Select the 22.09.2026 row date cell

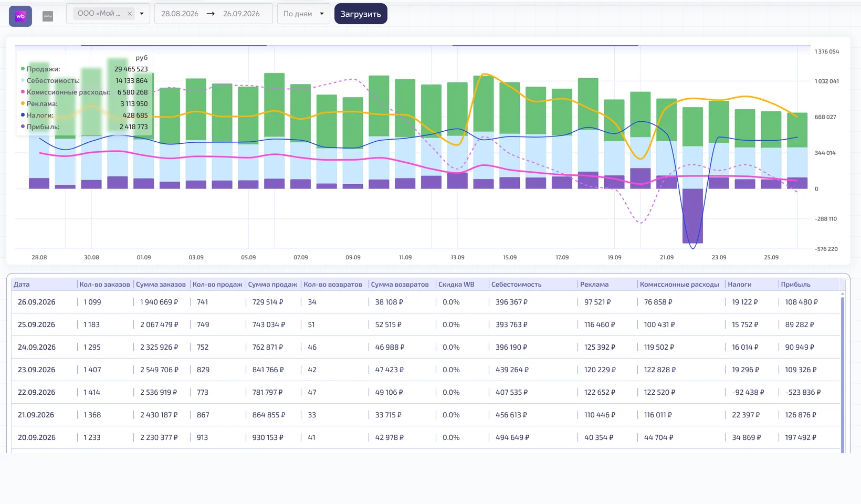[x=36, y=392]
